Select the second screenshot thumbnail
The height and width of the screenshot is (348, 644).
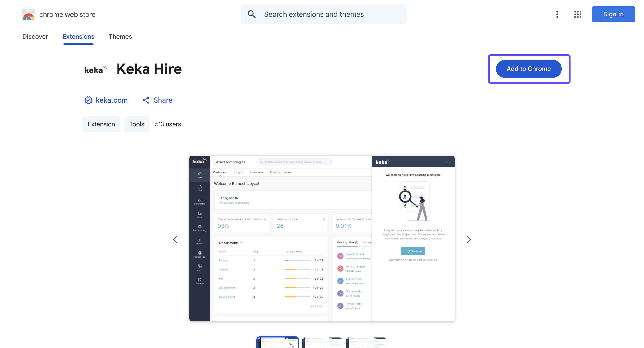click(x=322, y=342)
